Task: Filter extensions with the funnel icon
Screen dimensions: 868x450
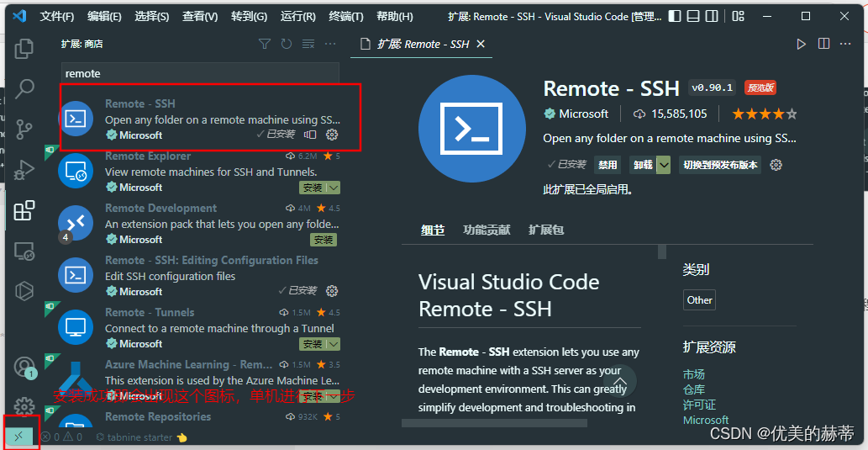Action: click(265, 44)
